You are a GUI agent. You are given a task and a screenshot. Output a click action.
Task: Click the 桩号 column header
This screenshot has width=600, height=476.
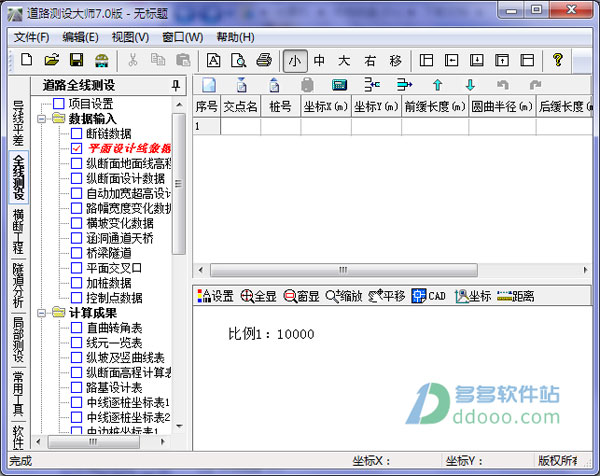pos(280,106)
